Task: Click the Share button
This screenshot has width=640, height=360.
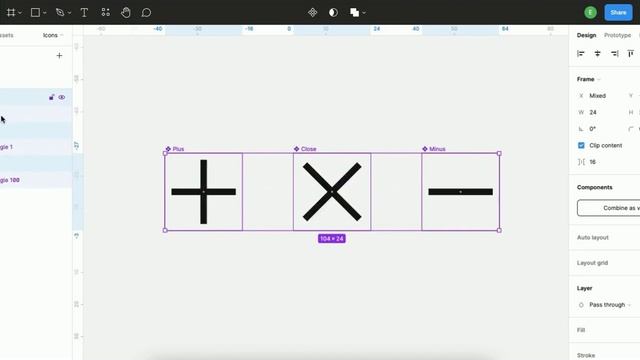Action: [x=618, y=13]
